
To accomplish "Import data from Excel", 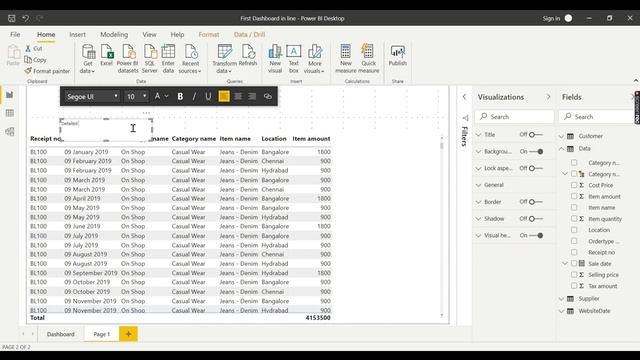I will 107,55.
